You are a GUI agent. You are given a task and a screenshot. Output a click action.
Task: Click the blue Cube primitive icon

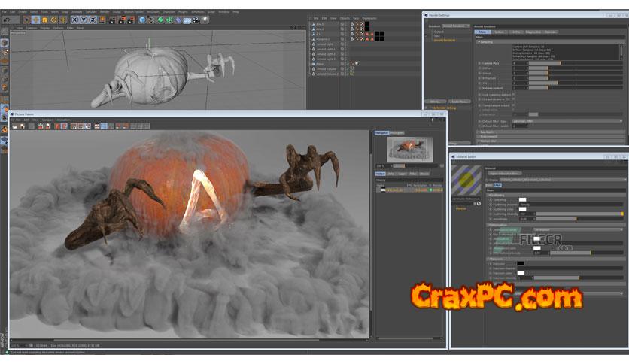click(x=142, y=20)
